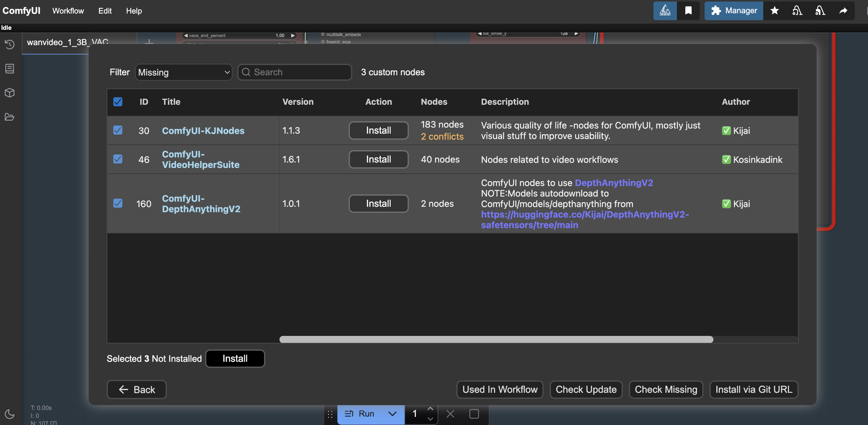Click the Check Missing button

(x=666, y=389)
